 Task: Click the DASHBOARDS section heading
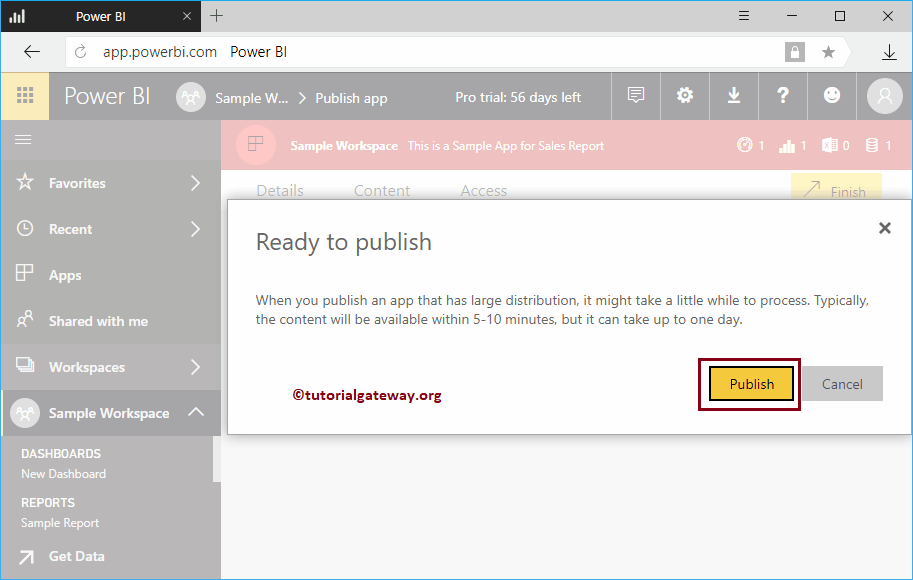(61, 454)
